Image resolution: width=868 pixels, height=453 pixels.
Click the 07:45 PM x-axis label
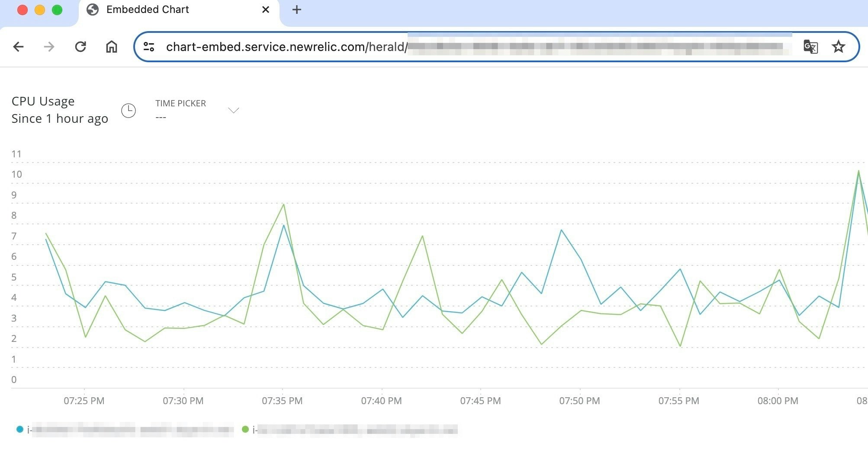480,401
